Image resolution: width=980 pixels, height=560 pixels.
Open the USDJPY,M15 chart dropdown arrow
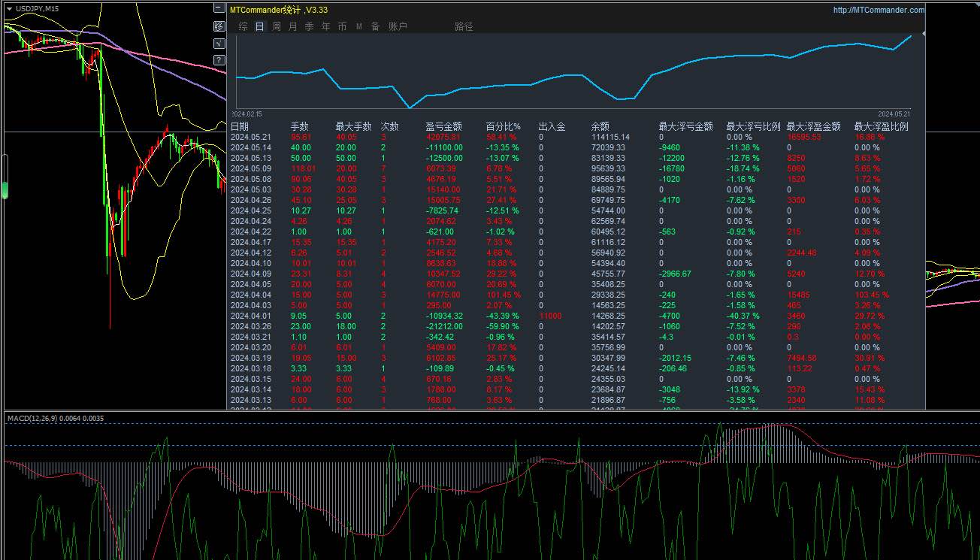(x=8, y=9)
